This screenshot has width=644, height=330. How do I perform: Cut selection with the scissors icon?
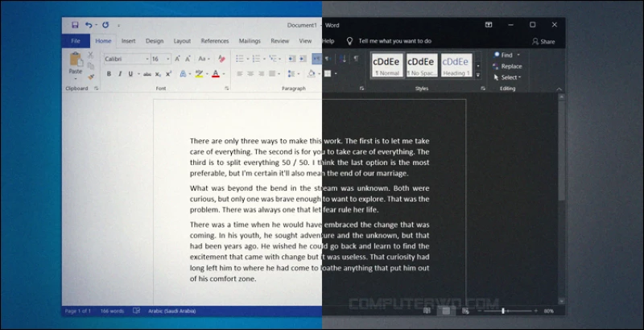pos(91,56)
